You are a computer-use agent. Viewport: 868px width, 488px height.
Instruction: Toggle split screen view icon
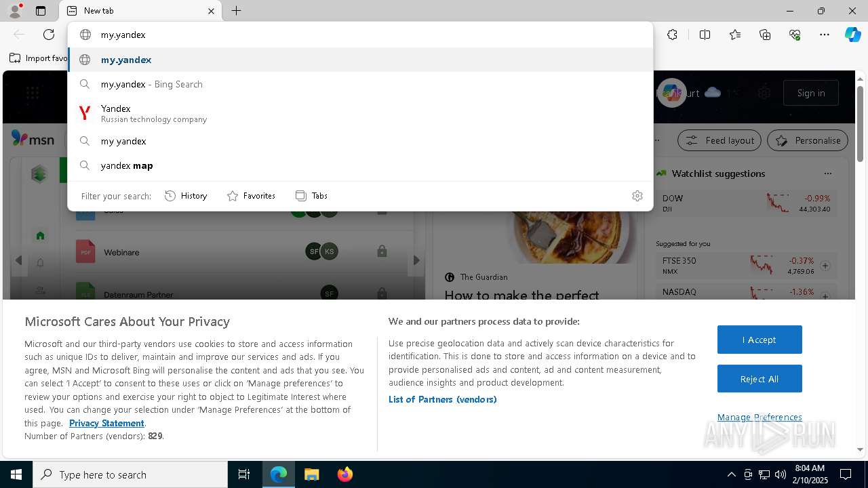(705, 35)
